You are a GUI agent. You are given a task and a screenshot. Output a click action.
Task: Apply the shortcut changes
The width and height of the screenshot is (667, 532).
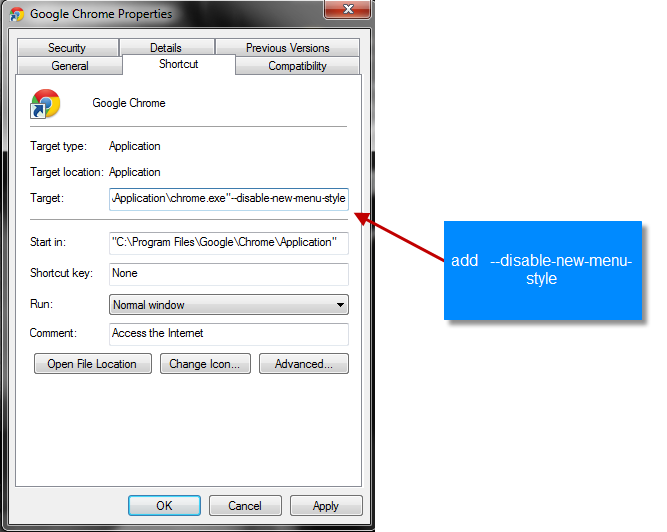[326, 506]
